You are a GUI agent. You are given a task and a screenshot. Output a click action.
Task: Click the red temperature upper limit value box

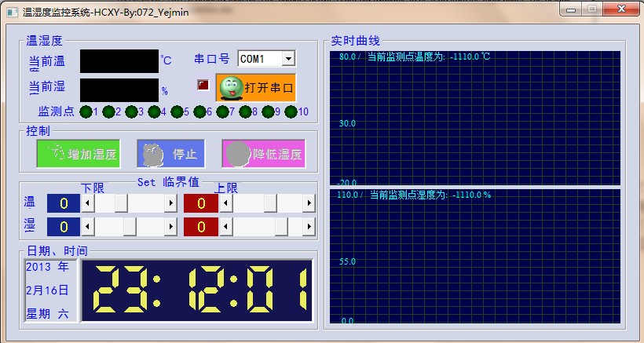click(x=201, y=204)
